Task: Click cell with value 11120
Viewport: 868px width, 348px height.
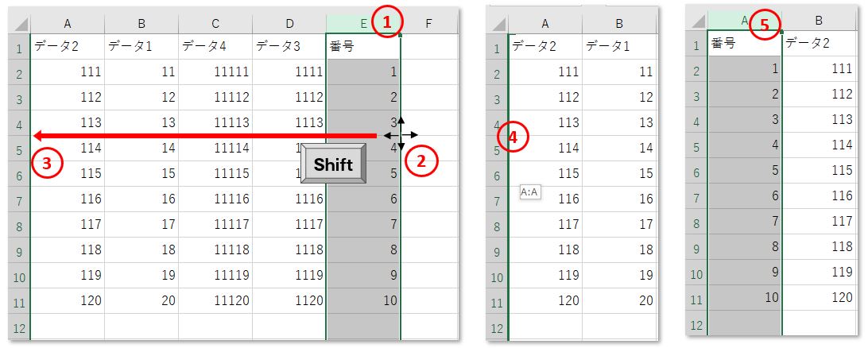Action: click(215, 300)
